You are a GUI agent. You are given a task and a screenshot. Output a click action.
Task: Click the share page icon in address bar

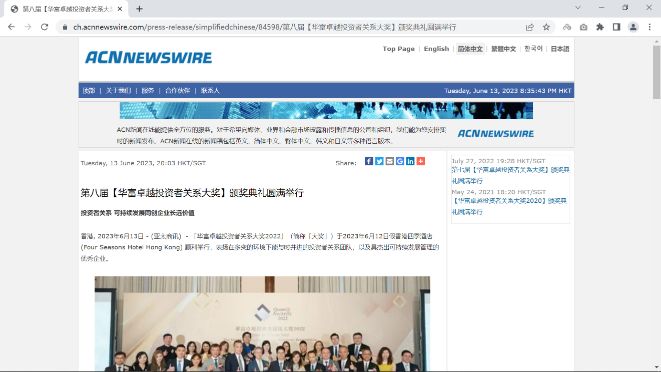[530, 27]
